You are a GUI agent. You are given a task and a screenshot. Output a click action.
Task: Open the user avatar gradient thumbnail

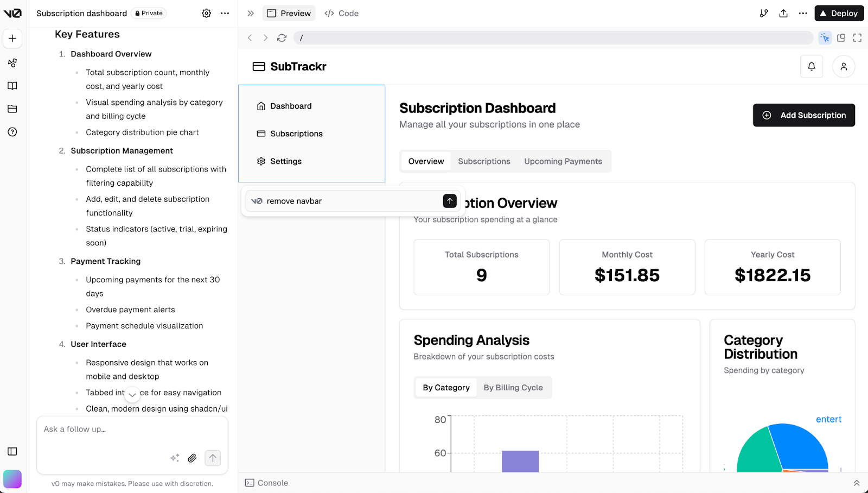[x=12, y=479]
